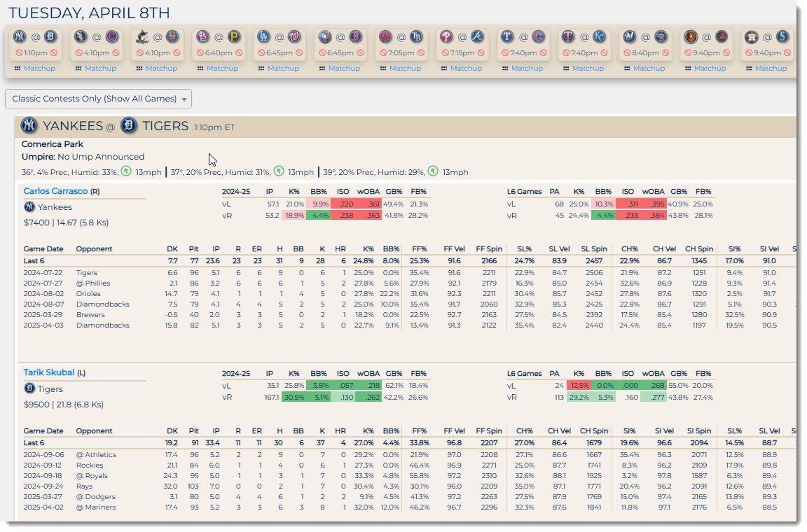Click the 2024-09-24 Rays game row date
Viewport: 807px width, 532px height.
pos(43,486)
